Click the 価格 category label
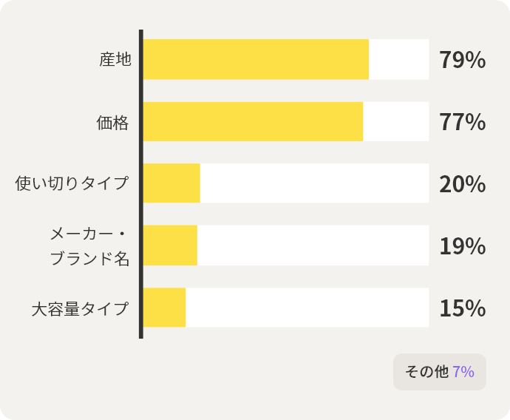 tap(113, 122)
